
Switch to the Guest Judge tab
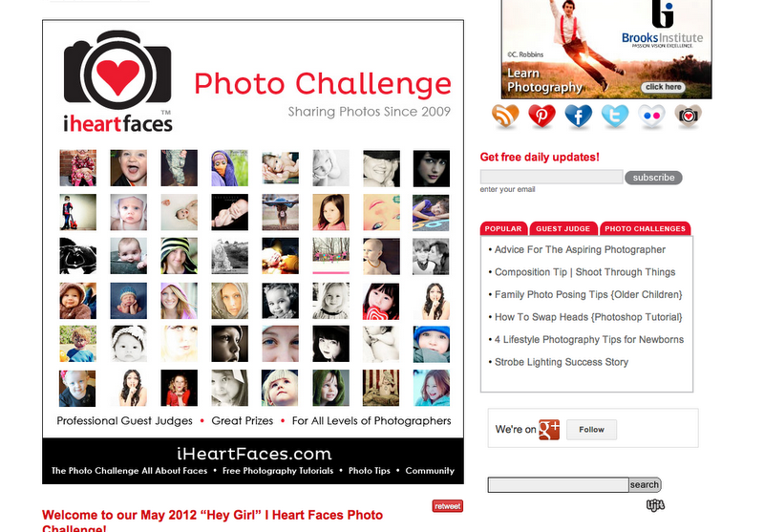(563, 228)
